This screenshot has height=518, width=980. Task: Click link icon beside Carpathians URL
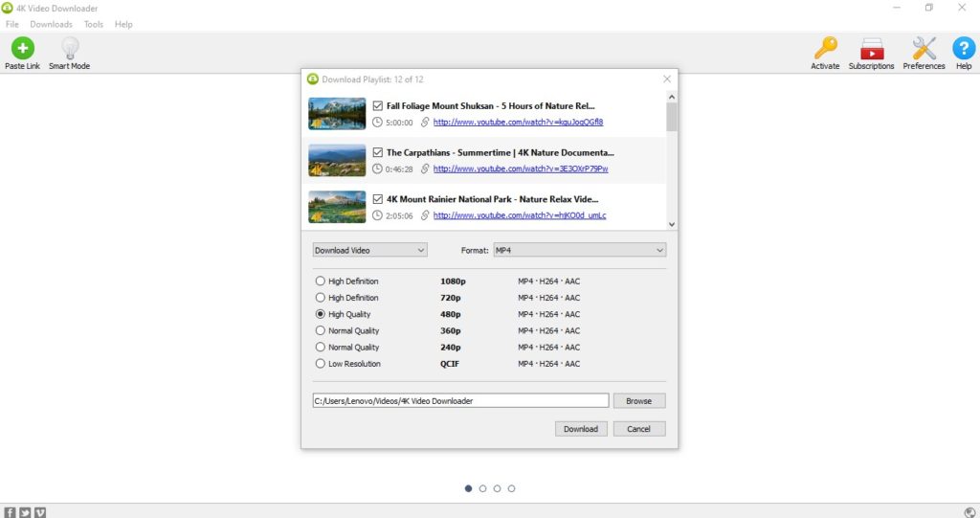tap(424, 169)
